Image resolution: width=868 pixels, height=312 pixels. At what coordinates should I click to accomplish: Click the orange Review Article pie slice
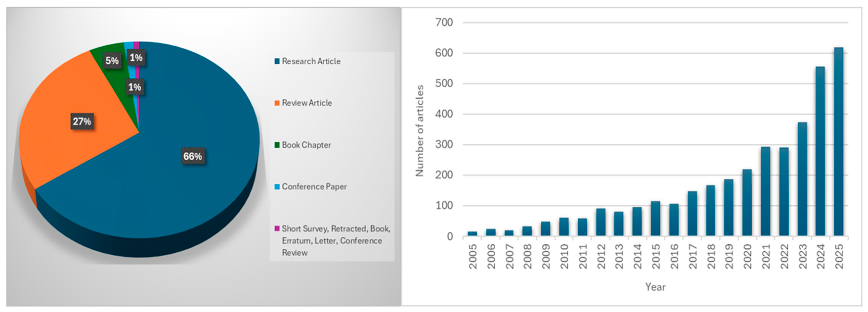[67, 148]
